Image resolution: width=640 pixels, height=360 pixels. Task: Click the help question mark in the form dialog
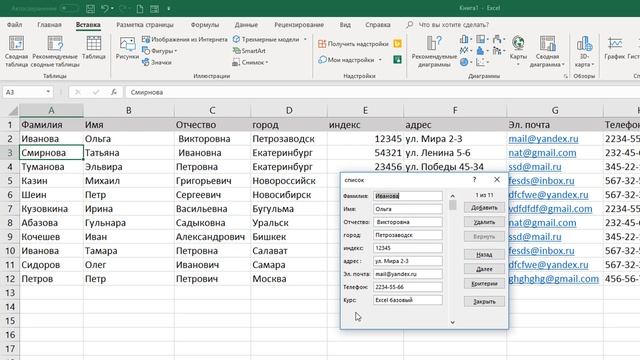tap(474, 180)
